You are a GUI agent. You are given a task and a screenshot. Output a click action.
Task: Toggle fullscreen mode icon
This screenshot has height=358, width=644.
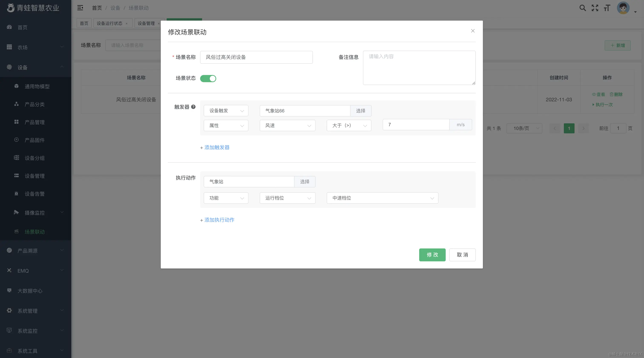point(595,8)
